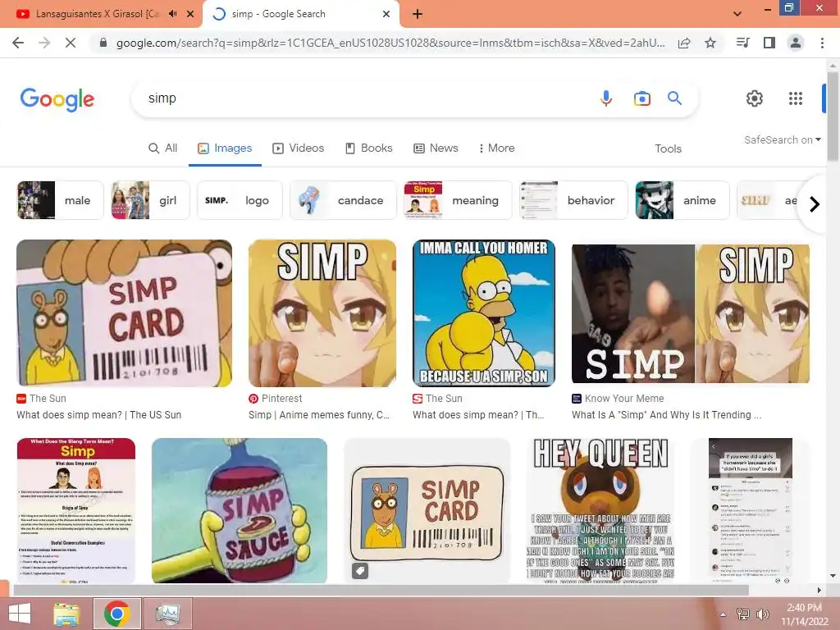Open Search by image camera icon
Screen dimensions: 840x630
tap(641, 98)
